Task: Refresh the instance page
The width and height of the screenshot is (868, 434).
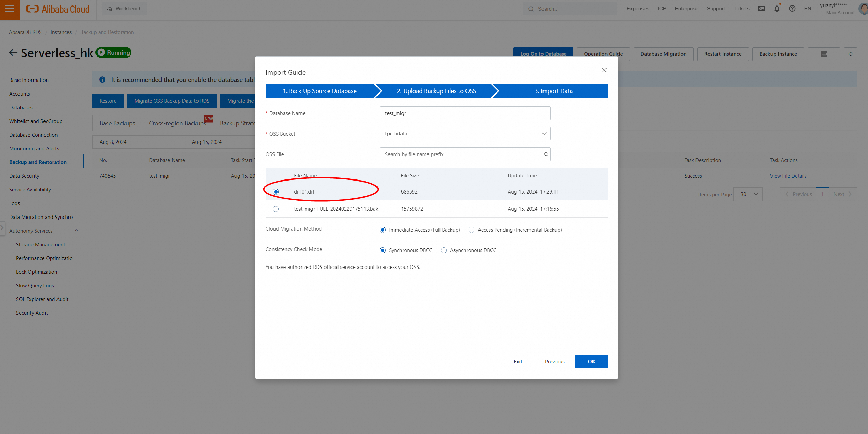Action: pyautogui.click(x=850, y=54)
